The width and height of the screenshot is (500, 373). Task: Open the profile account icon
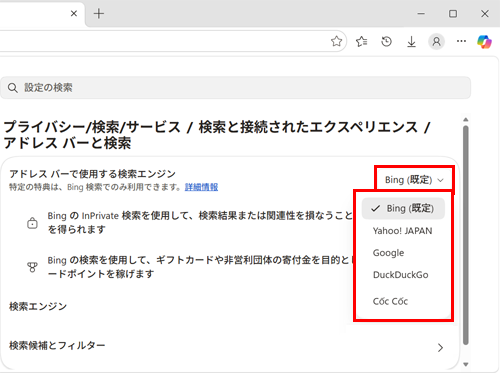click(436, 42)
